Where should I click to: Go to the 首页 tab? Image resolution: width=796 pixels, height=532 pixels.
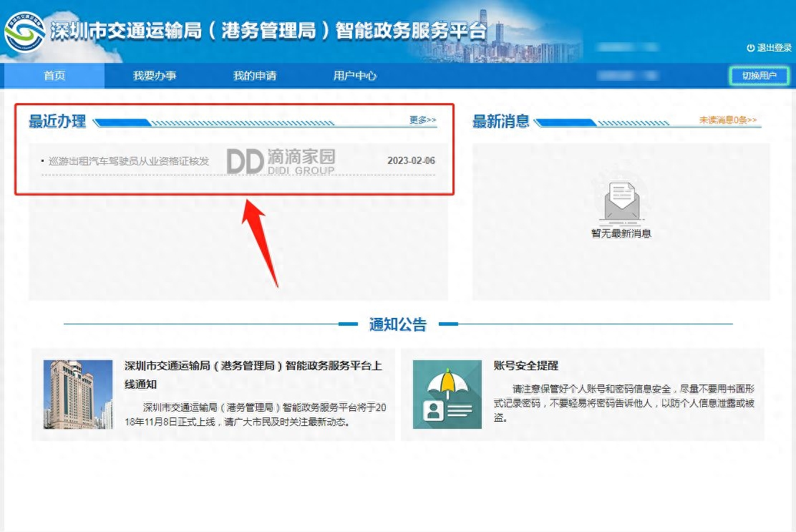point(54,76)
